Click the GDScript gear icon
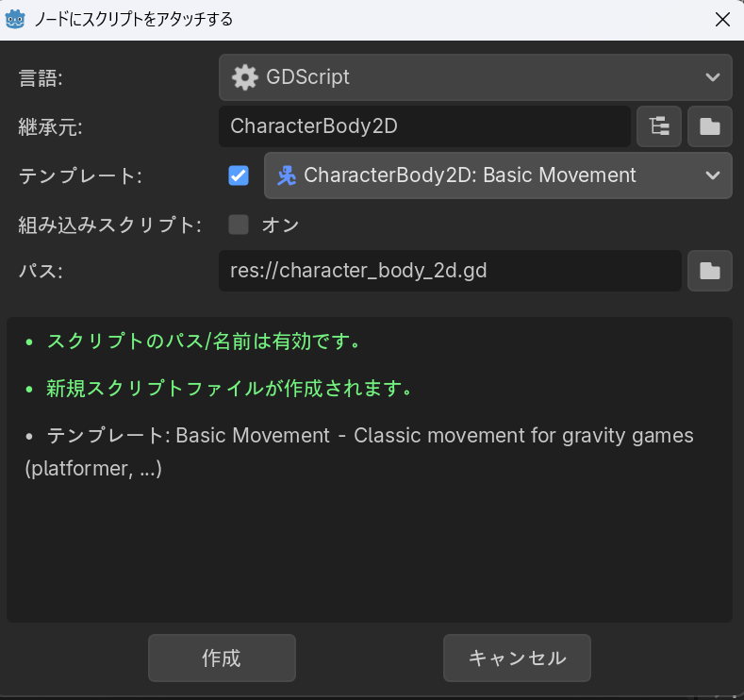The image size is (744, 700). (x=245, y=76)
